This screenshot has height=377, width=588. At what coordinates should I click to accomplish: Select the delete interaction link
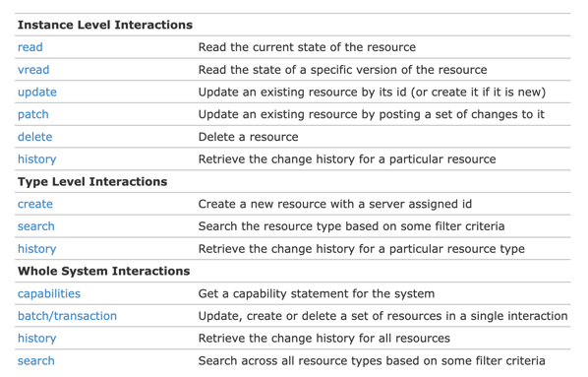pos(34,137)
